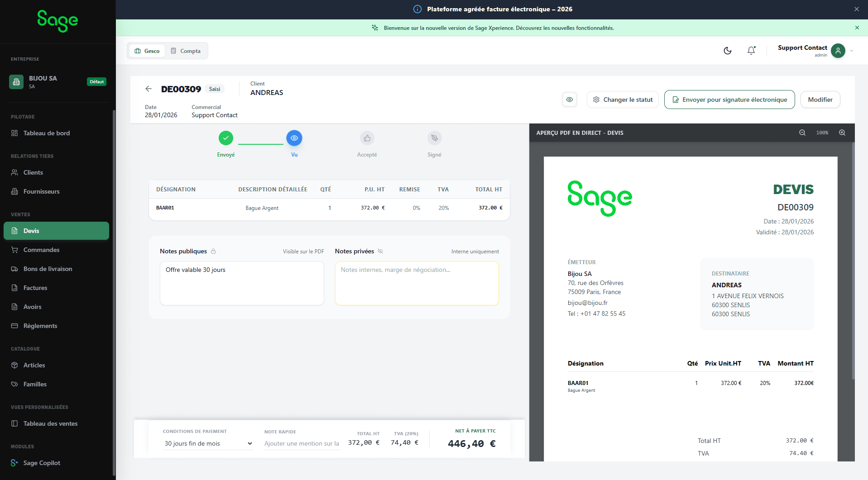
Task: Click the Notes privées text area
Action: click(x=417, y=283)
